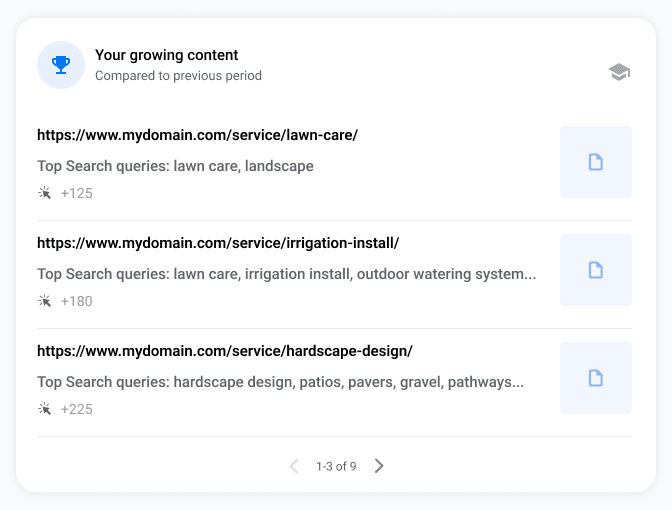This screenshot has width=672, height=510.
Task: Click the document thumbnail for lawn-care page
Action: pyautogui.click(x=596, y=162)
